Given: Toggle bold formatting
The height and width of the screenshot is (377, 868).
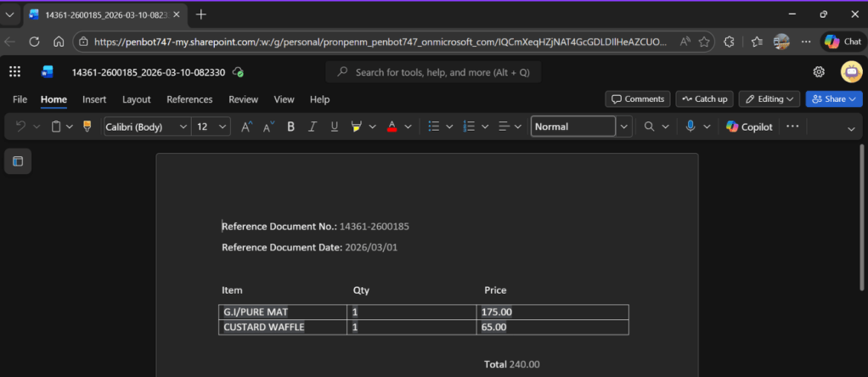Looking at the screenshot, I should pyautogui.click(x=290, y=127).
